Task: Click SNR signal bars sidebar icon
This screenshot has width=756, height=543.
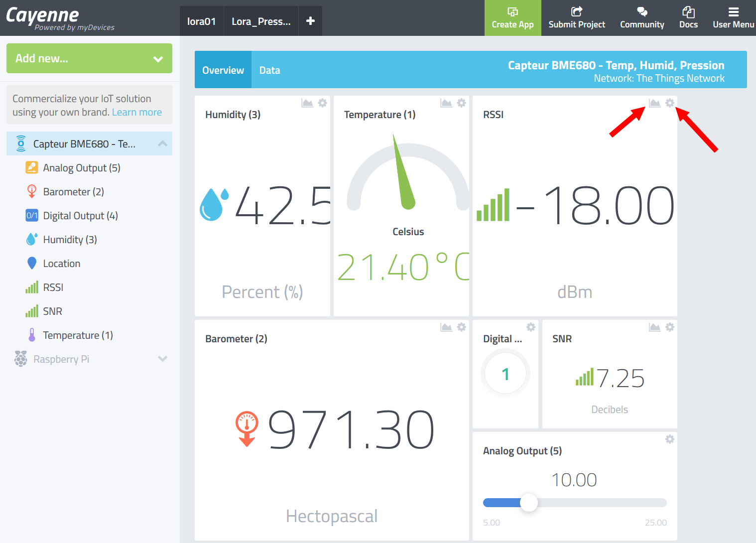Action: pos(31,311)
